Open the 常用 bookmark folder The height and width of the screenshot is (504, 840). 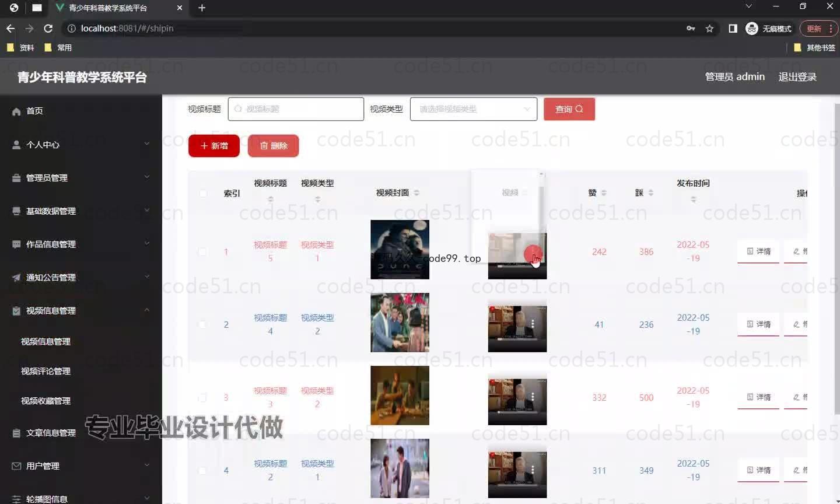coord(58,48)
